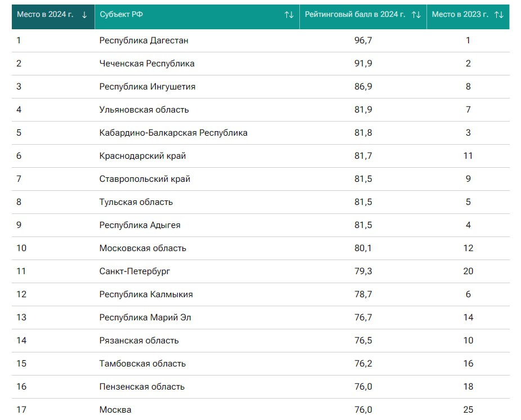Click 'Краснодарский край' region name
The image size is (521, 420).
click(x=142, y=156)
